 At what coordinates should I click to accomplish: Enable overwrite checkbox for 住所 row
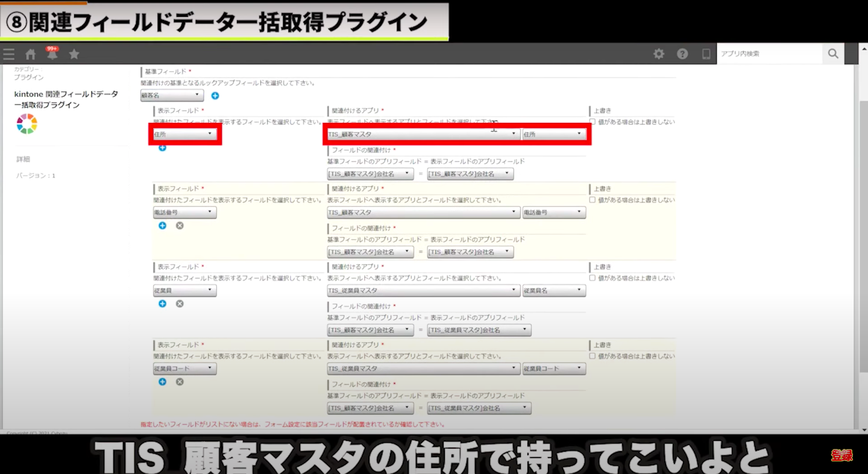[593, 122]
